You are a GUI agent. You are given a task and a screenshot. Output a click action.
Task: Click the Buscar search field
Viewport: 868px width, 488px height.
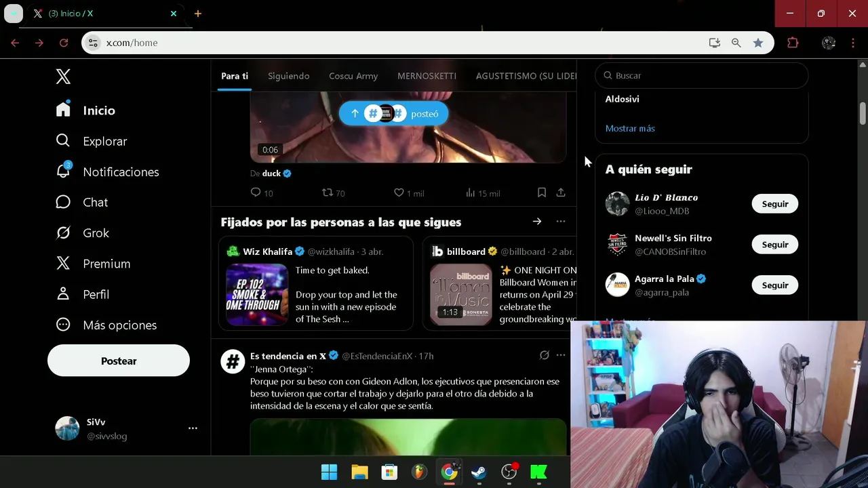point(702,75)
